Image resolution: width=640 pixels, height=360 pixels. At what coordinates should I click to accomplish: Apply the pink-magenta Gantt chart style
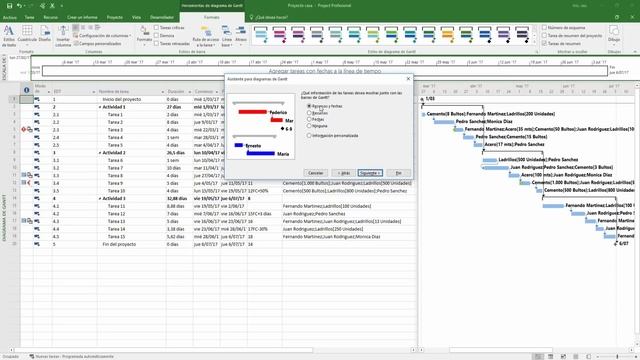pyautogui.click(x=279, y=35)
